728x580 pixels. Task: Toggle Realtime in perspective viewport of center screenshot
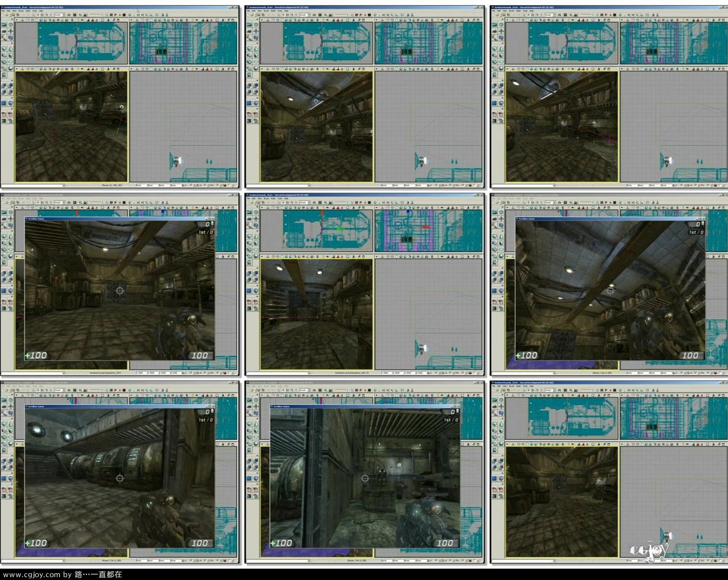click(268, 256)
